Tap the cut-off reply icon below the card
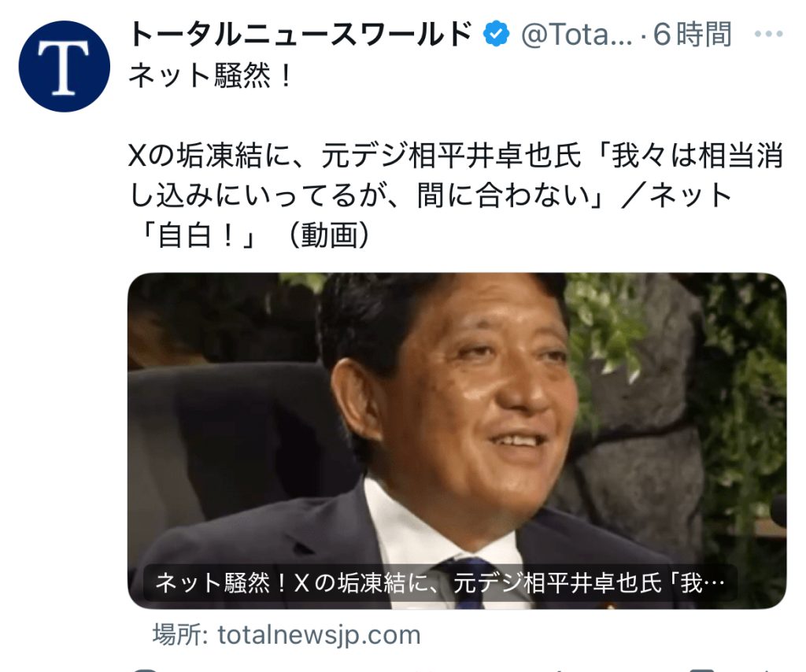Viewport: 806px width, 672px height. 145,670
